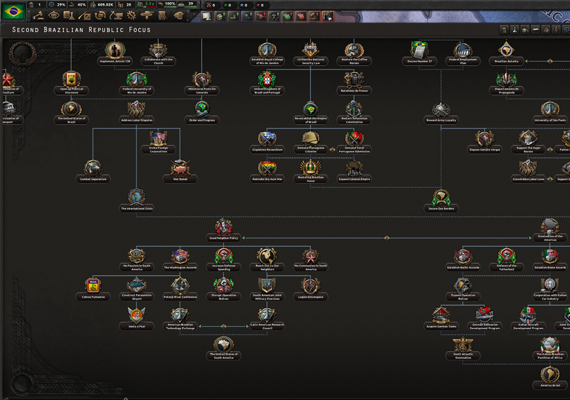Select the Brazilian Autarky focus
This screenshot has height=400, width=570.
click(506, 54)
